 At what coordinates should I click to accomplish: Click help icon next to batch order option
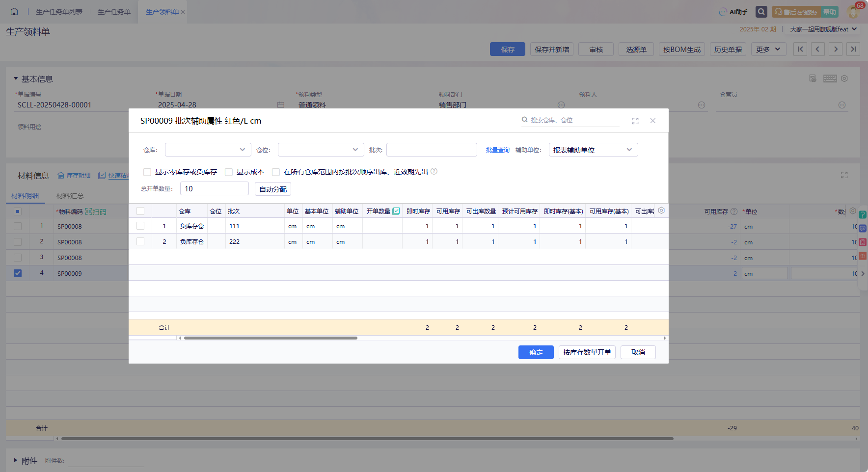tap(434, 171)
